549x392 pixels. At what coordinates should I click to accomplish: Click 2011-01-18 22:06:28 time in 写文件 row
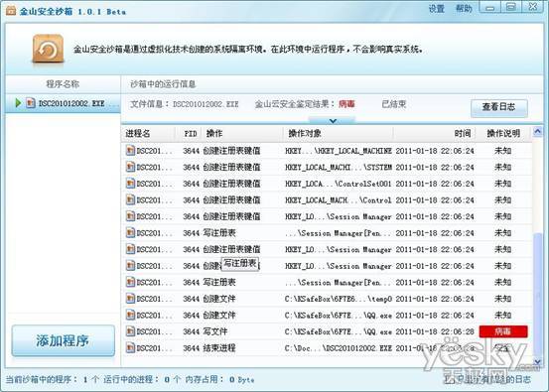(x=435, y=331)
